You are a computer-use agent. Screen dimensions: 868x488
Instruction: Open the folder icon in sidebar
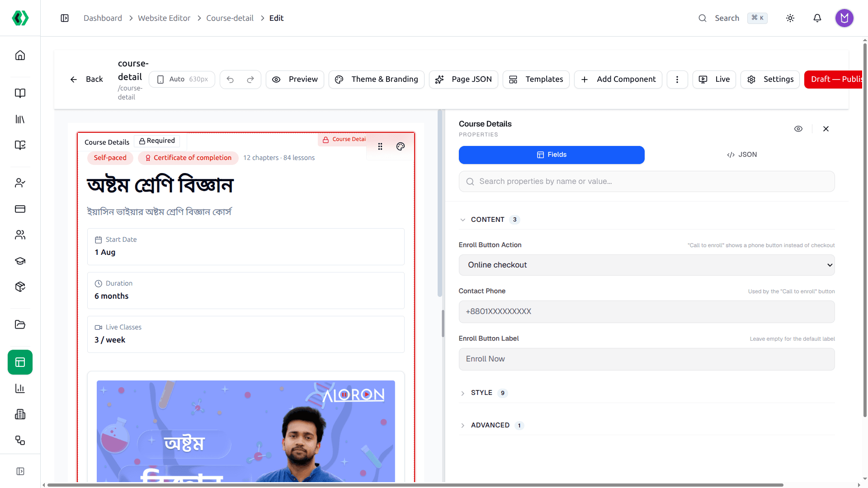[20, 324]
